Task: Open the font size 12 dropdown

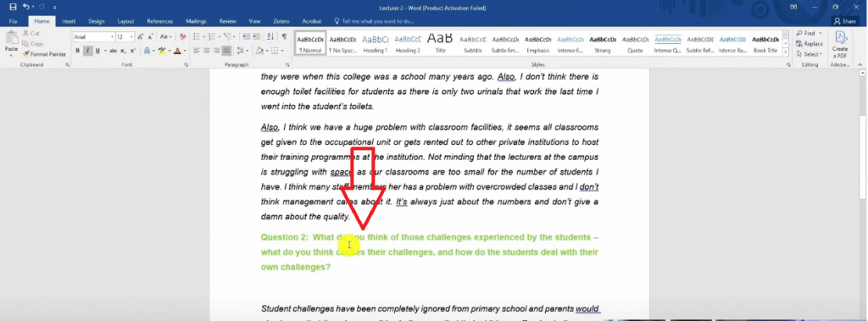Action: 131,37
